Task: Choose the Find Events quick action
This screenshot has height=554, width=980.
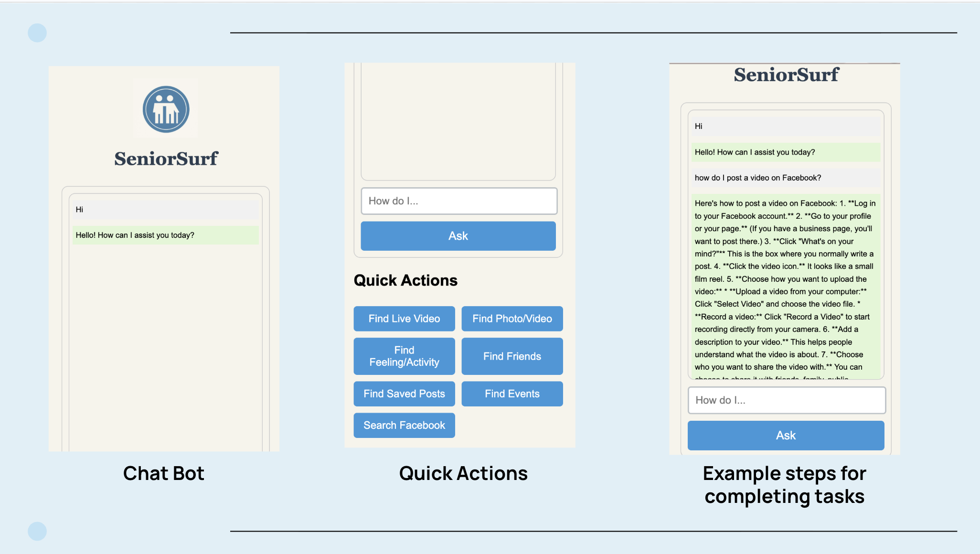Action: (x=512, y=394)
